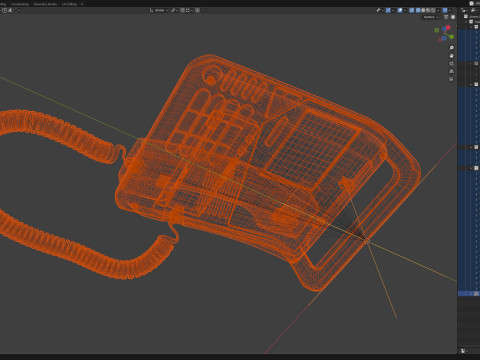Click the bright green Y axis gizmo ball
This screenshot has width=480, height=360.
451,37
